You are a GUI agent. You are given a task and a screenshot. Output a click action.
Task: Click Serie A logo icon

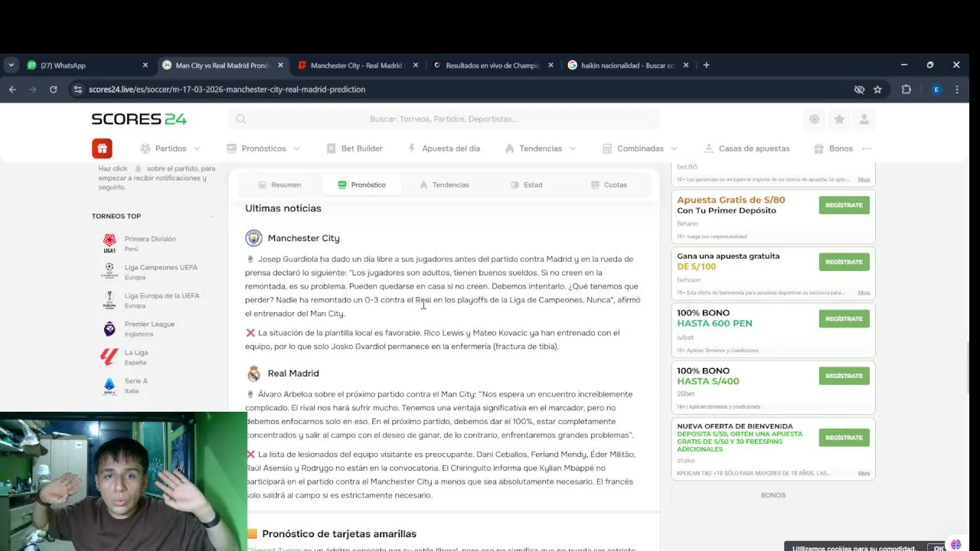click(x=109, y=386)
